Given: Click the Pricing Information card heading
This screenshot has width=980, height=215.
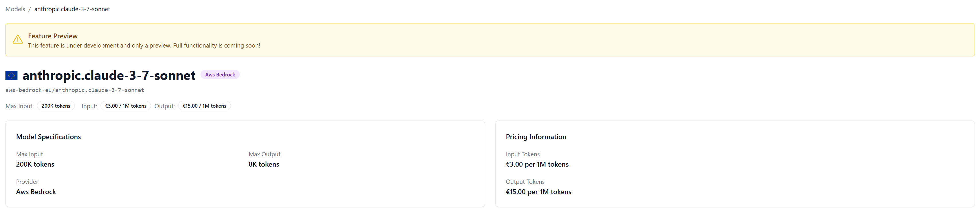Looking at the screenshot, I should [536, 137].
